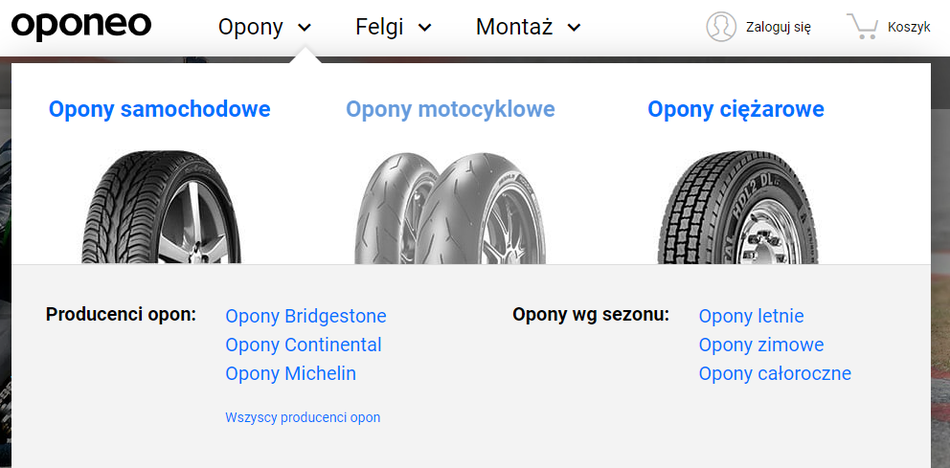This screenshot has height=468, width=950.
Task: Browse Opony zimowe
Action: point(761,345)
